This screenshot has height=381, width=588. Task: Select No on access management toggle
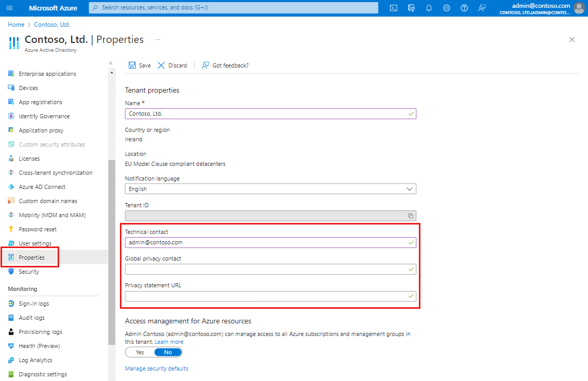click(x=168, y=352)
